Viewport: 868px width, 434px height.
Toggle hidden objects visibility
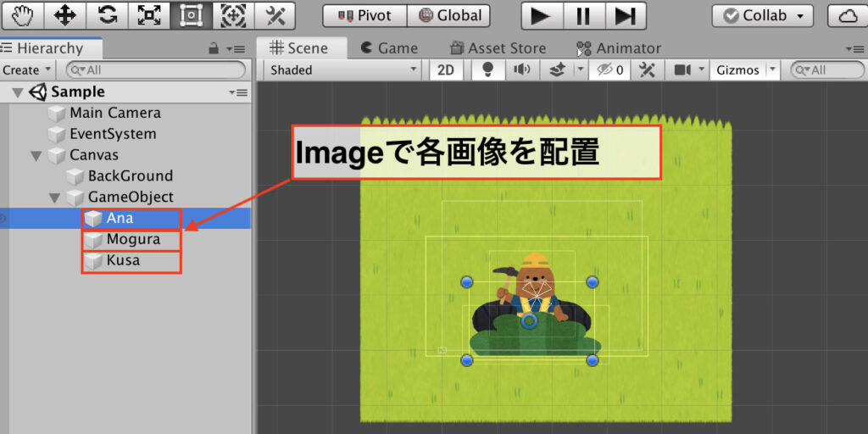pos(609,70)
